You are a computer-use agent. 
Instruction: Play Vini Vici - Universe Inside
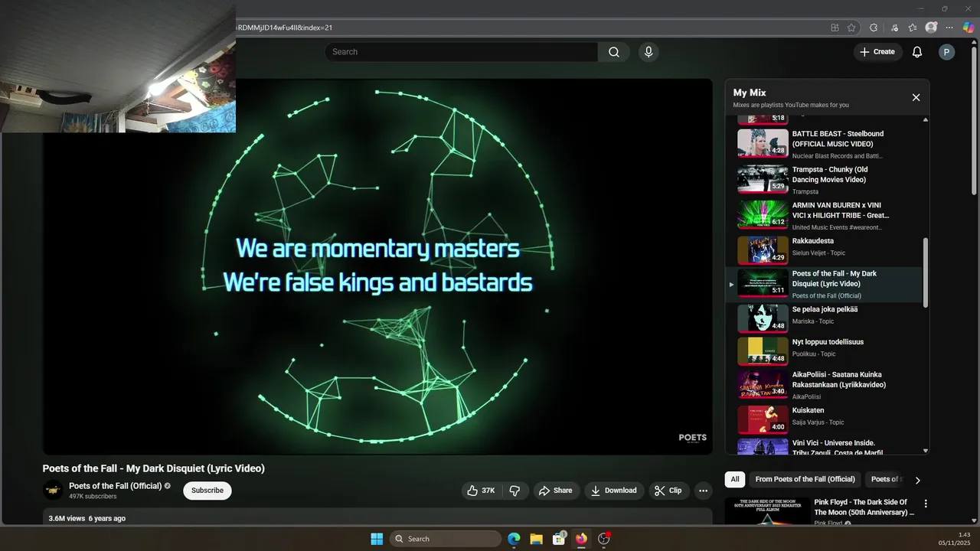point(824,447)
